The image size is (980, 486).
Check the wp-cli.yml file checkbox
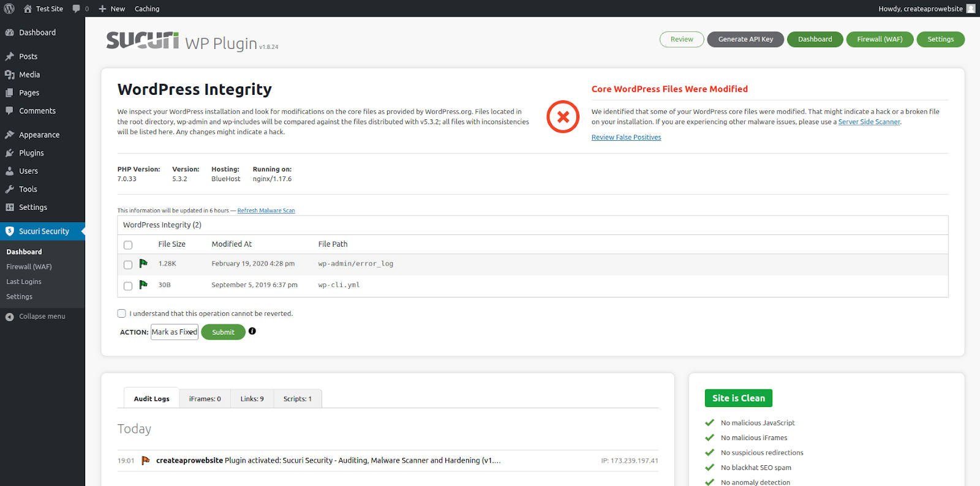tap(128, 286)
